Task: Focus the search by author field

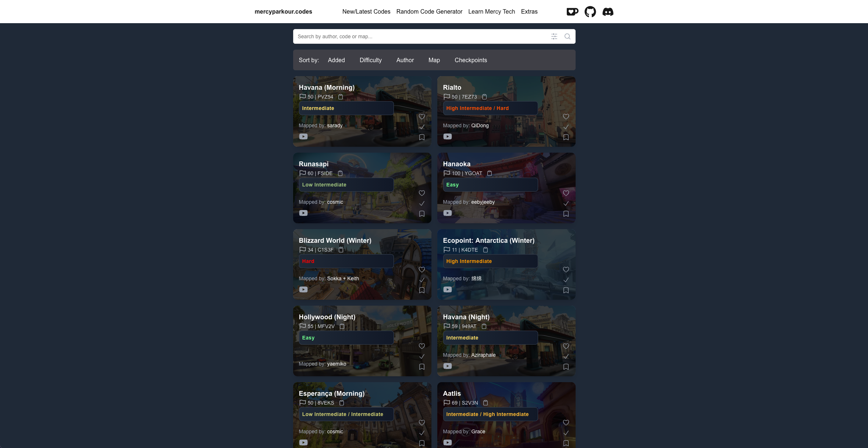Action: [419, 36]
